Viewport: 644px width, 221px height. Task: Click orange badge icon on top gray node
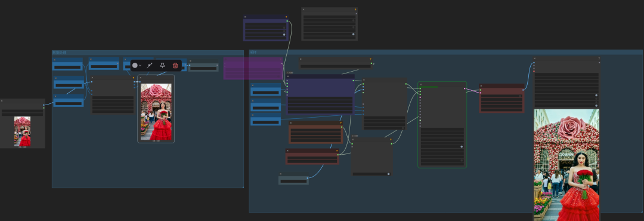click(x=355, y=9)
